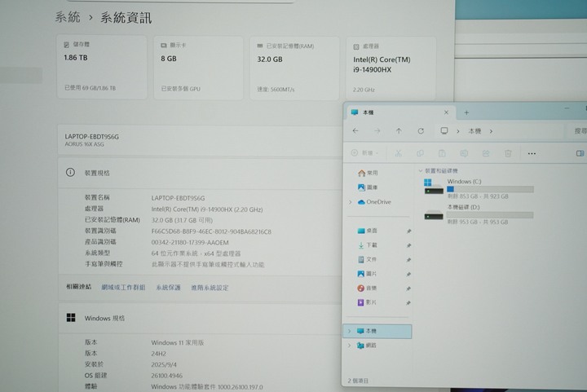587x392 pixels.
Task: Open the 網域或工作群組 link
Action: click(x=124, y=287)
